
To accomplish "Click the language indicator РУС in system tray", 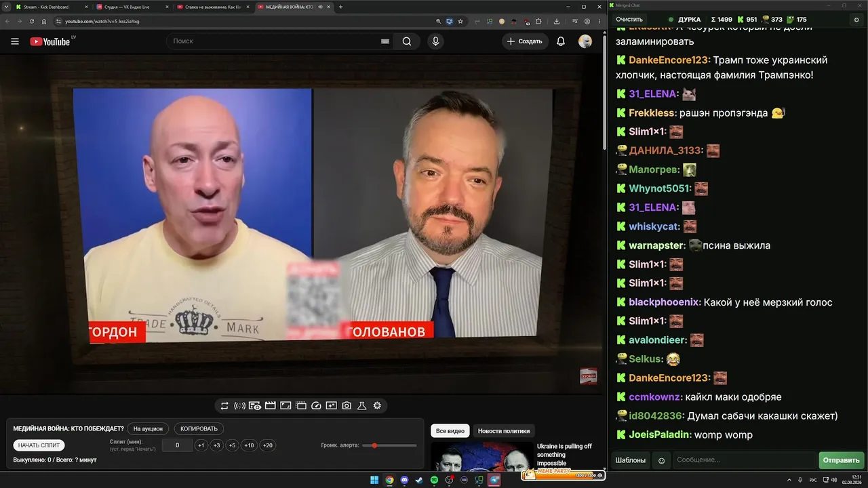I will [814, 481].
